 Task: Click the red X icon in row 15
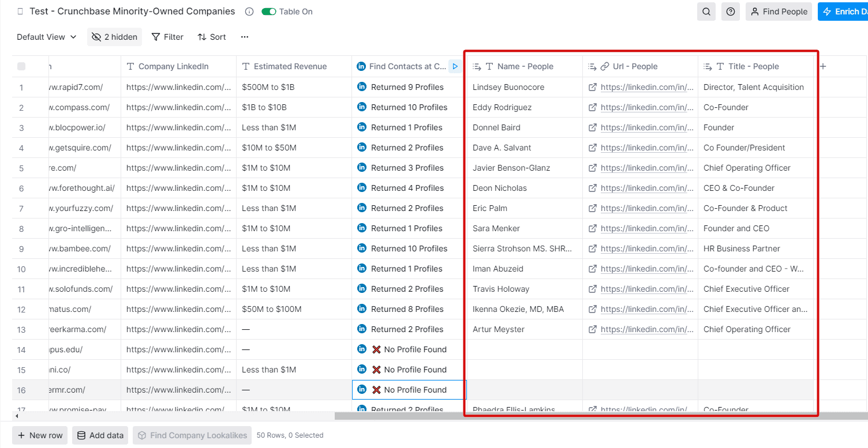(376, 370)
